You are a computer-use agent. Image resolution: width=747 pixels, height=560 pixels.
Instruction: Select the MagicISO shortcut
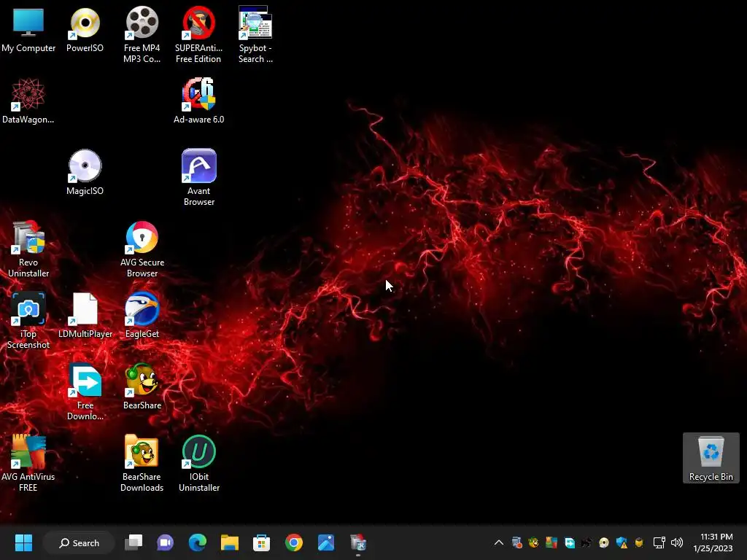tap(85, 173)
